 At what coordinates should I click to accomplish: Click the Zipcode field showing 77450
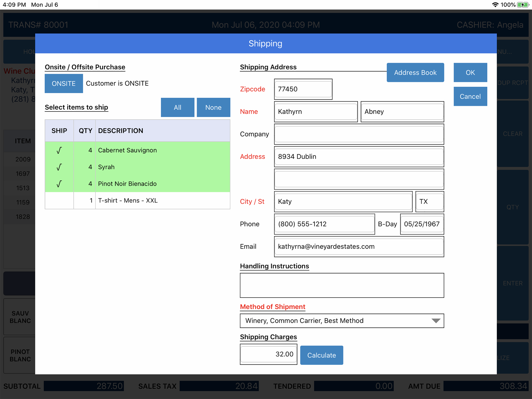[303, 89]
